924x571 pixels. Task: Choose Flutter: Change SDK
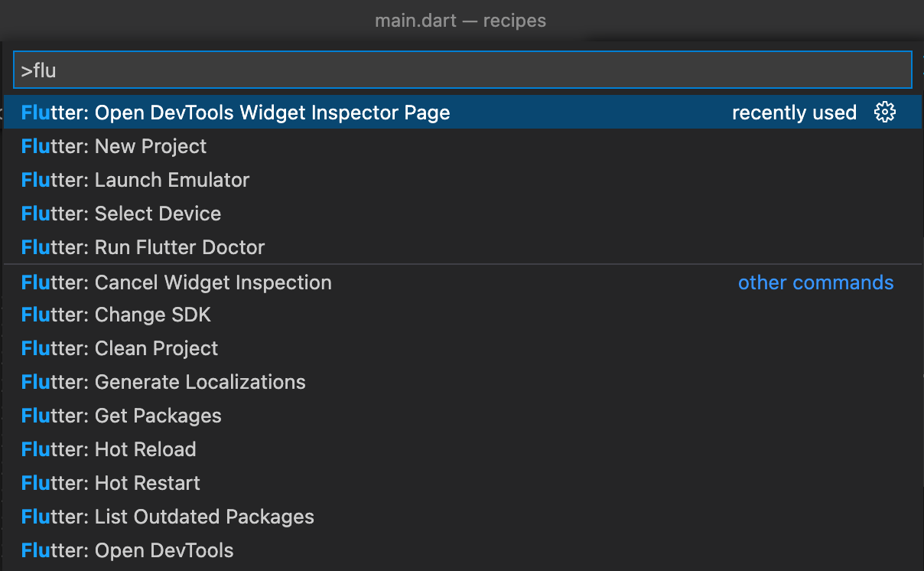coord(462,315)
